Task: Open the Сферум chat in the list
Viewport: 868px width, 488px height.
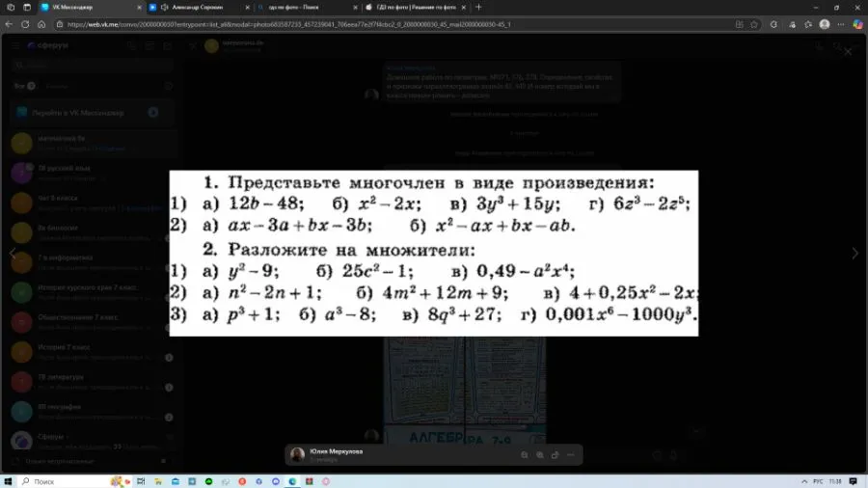Action: (x=92, y=441)
